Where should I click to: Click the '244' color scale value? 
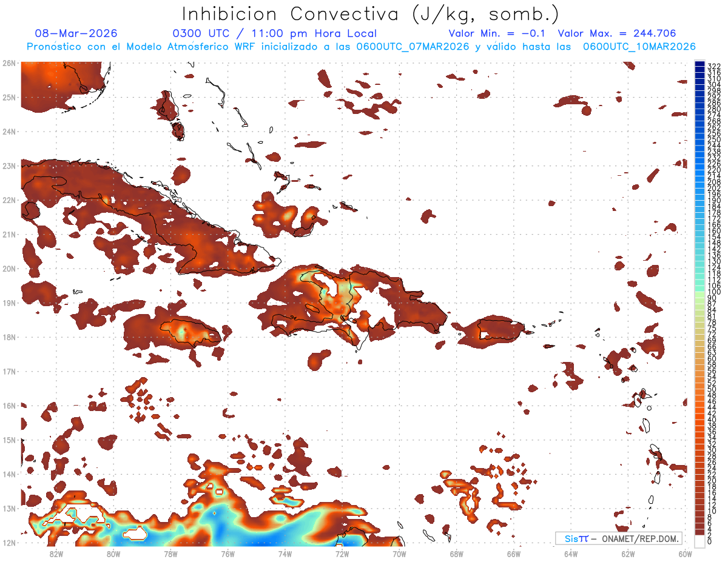click(x=714, y=146)
